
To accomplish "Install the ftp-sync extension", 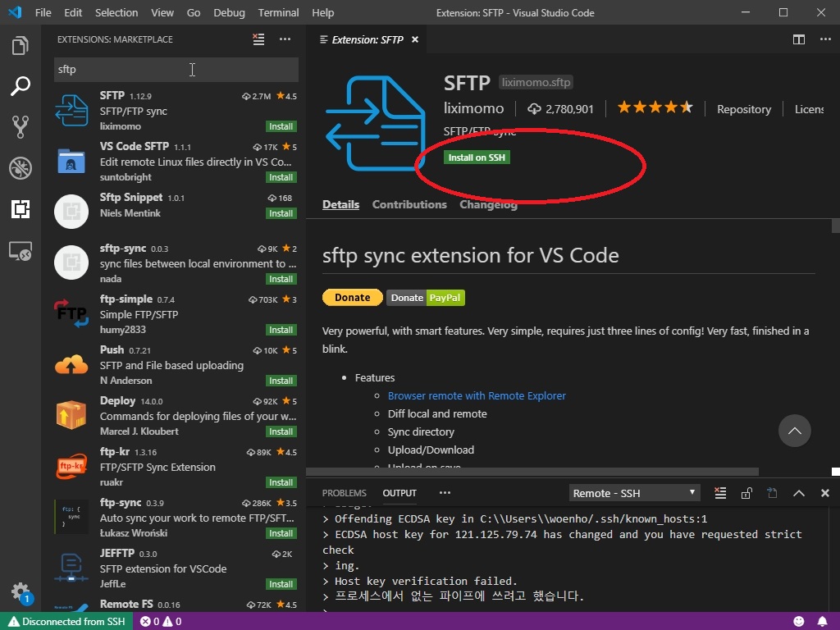I will click(281, 533).
